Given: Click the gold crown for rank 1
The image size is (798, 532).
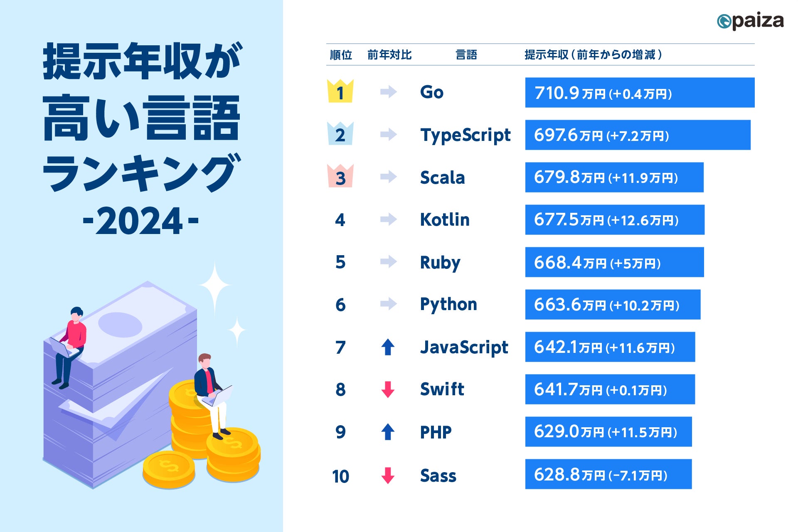Looking at the screenshot, I should 340,91.
